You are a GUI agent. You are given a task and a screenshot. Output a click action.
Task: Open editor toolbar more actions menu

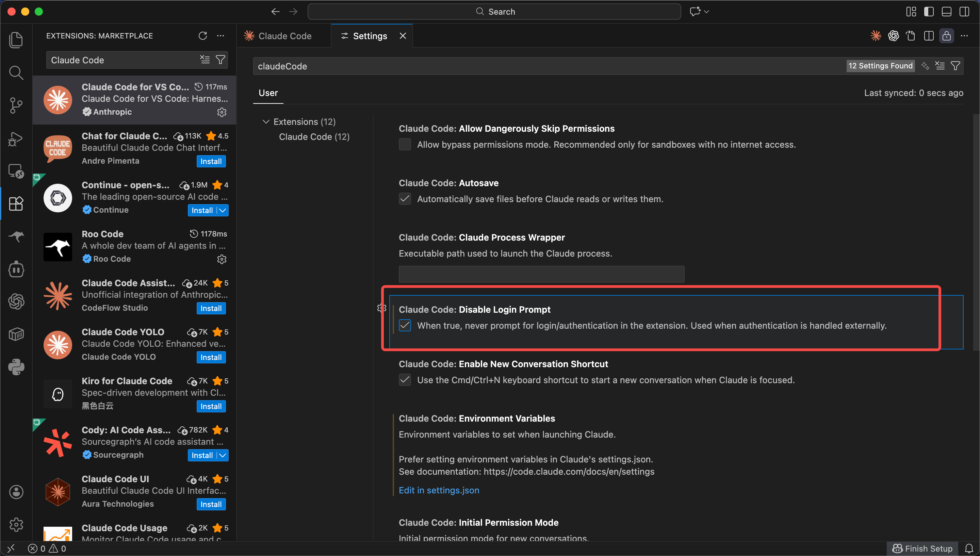pos(964,35)
